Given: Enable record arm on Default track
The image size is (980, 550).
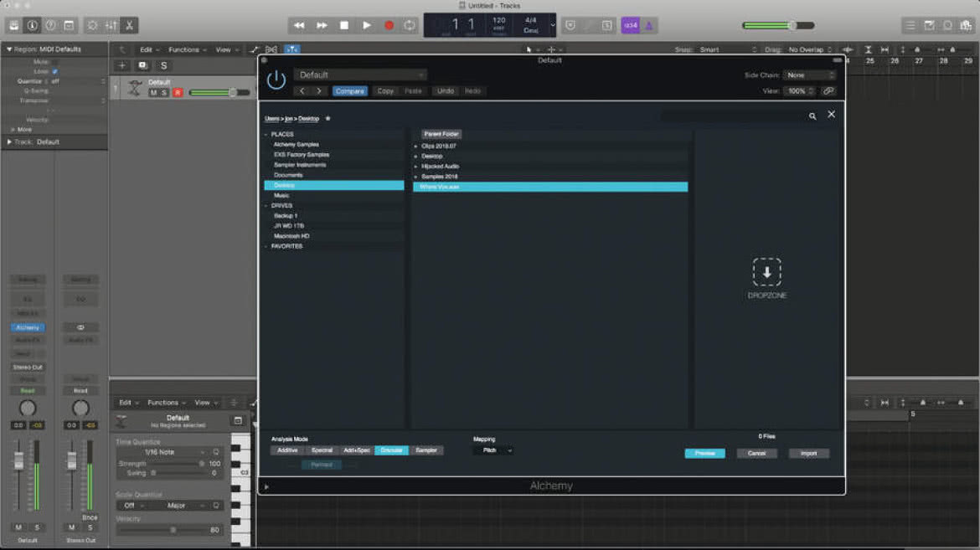Looking at the screenshot, I should pos(178,92).
